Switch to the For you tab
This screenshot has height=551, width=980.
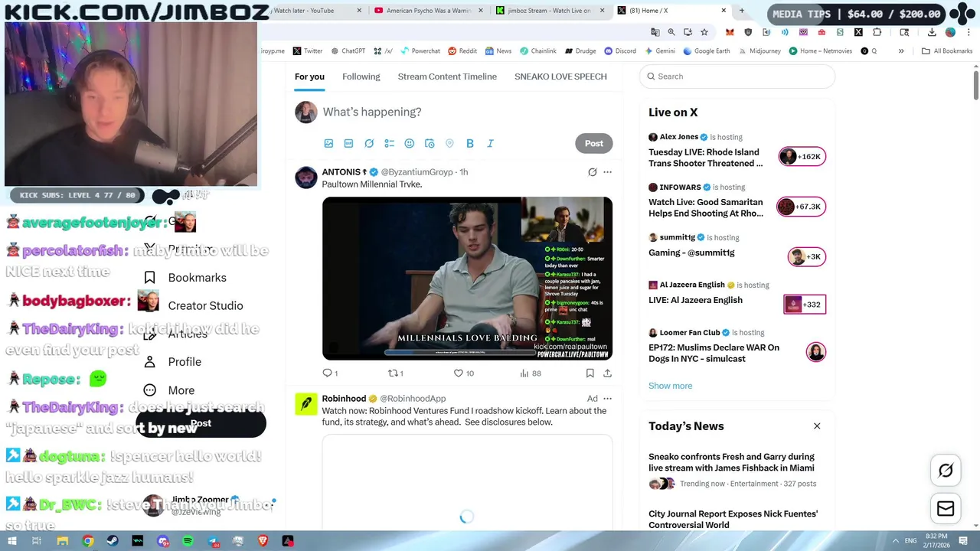(309, 77)
